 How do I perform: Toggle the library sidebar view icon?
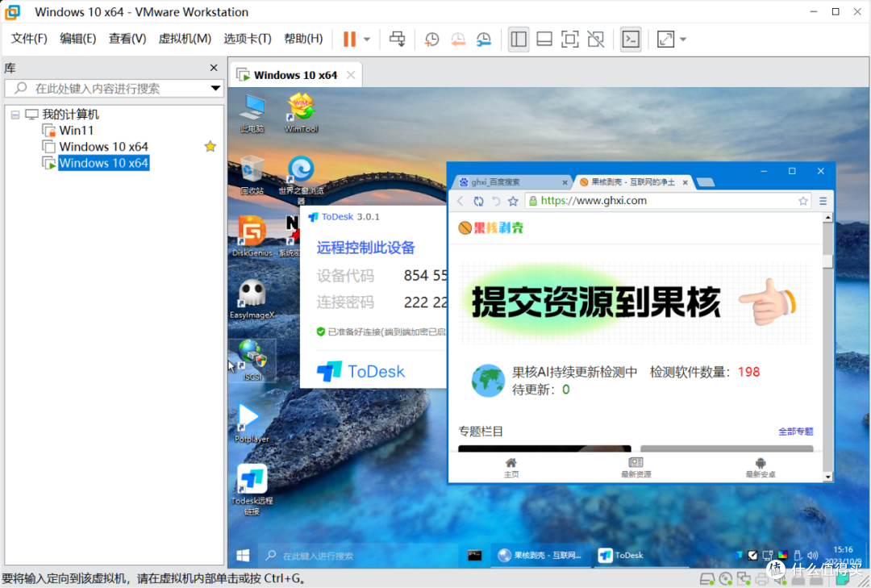519,39
